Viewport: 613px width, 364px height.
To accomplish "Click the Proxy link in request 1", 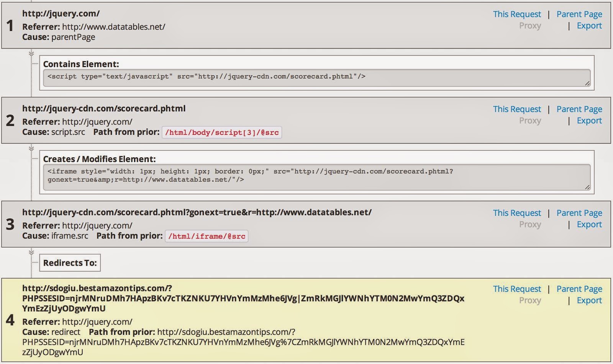I will (530, 26).
